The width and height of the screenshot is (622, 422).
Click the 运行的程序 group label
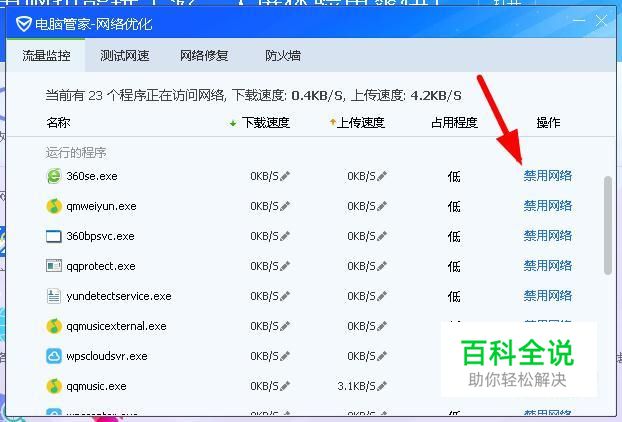(x=76, y=153)
